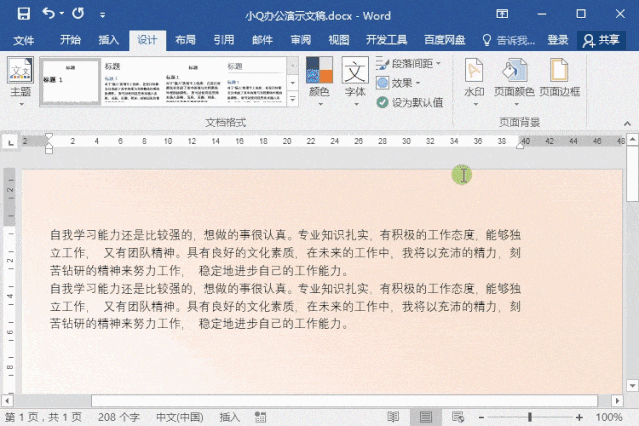Open Page Borders (页面边框) dialog

coord(558,80)
